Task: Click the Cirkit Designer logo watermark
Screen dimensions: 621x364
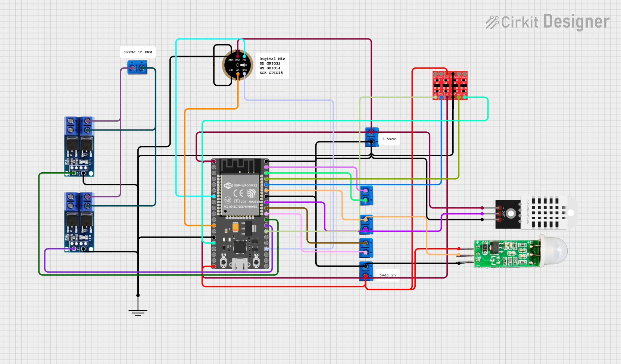Action: pos(547,22)
